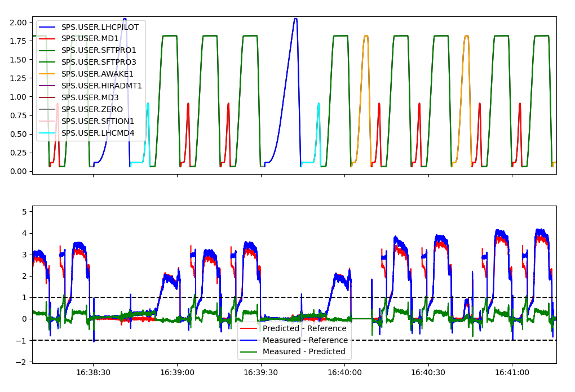Click the SPS.USER.SFTION1 legend text
575x392 pixels.
[x=98, y=121]
